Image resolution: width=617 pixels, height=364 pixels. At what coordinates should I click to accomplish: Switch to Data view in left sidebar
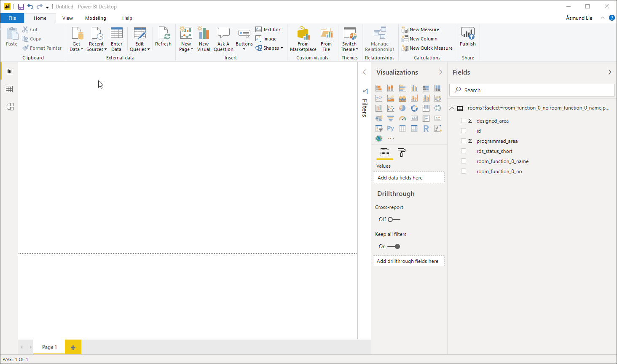tap(9, 89)
